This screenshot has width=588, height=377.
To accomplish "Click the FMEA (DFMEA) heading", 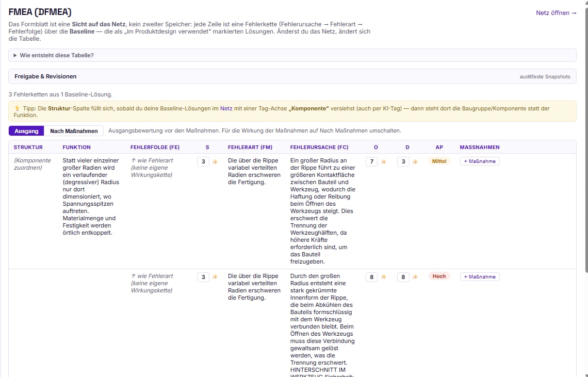I will [40, 12].
